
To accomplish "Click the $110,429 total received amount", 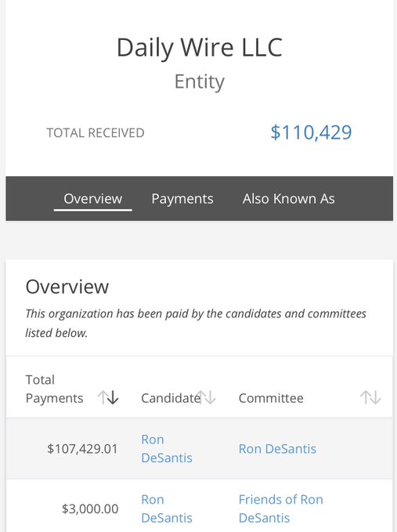I will pyautogui.click(x=311, y=132).
